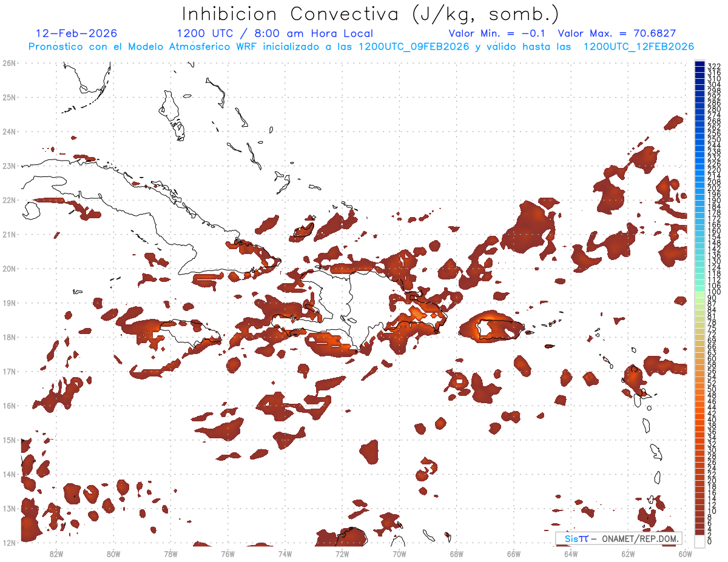The height and width of the screenshot is (562, 728).
Task: Click the '78W' longitude label
Action: coord(170,554)
